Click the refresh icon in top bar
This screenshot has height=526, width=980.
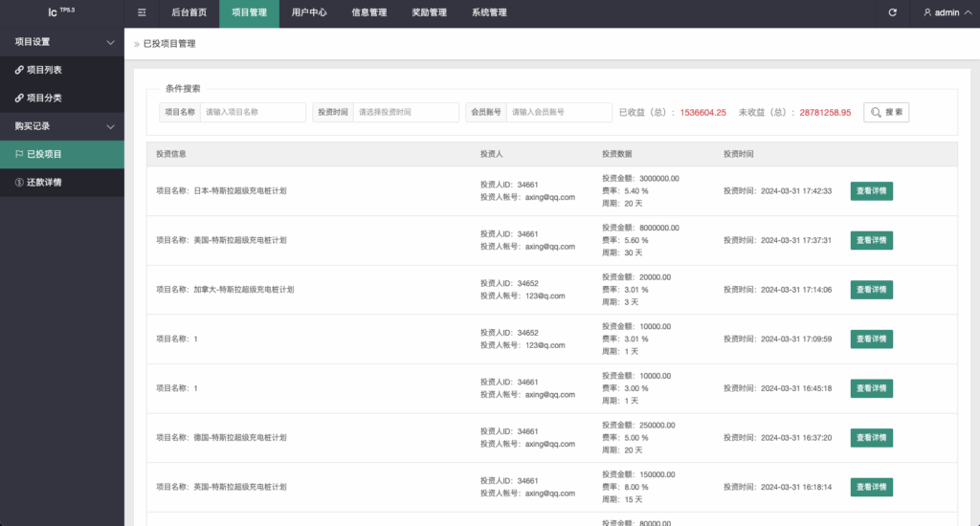[x=893, y=12]
